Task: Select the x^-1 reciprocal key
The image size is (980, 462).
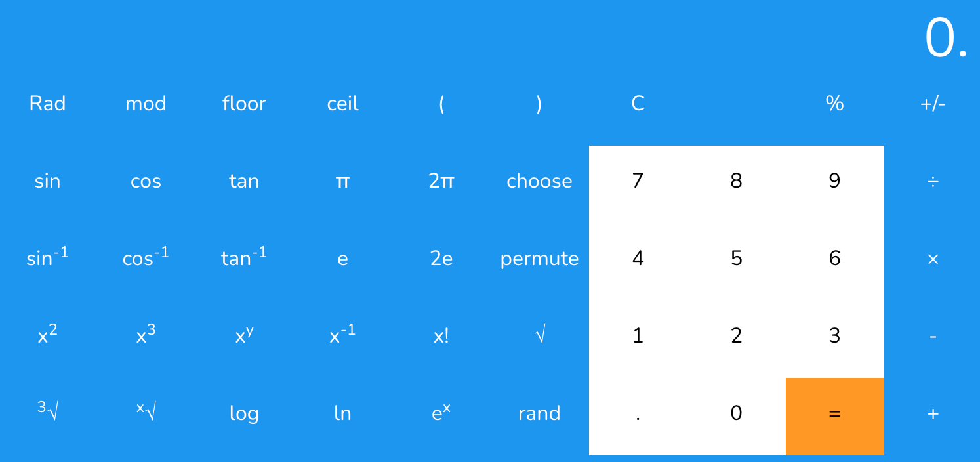Action: 342,336
